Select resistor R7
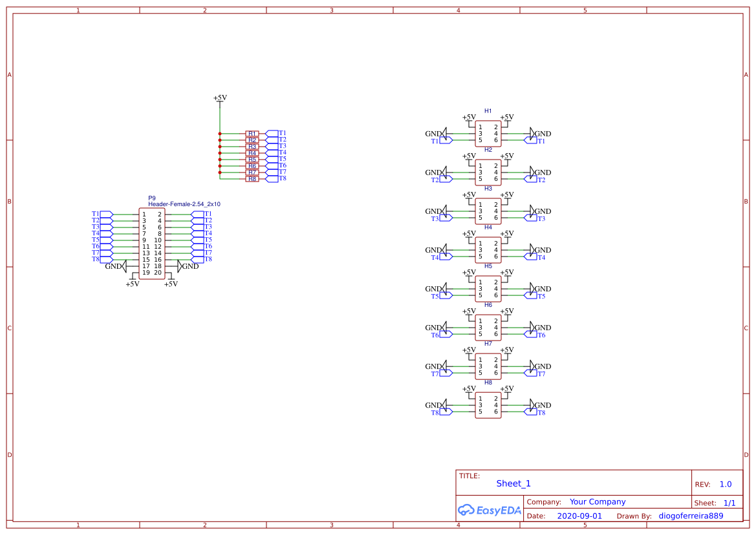This screenshot has height=535, width=756. click(x=252, y=173)
